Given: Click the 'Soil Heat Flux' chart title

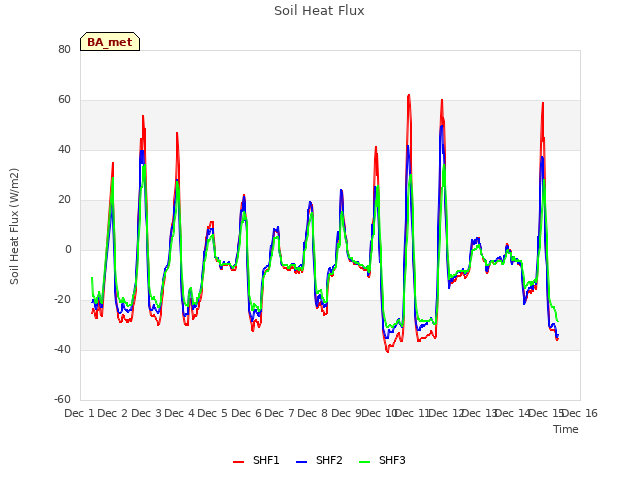Looking at the screenshot, I should [x=319, y=11].
